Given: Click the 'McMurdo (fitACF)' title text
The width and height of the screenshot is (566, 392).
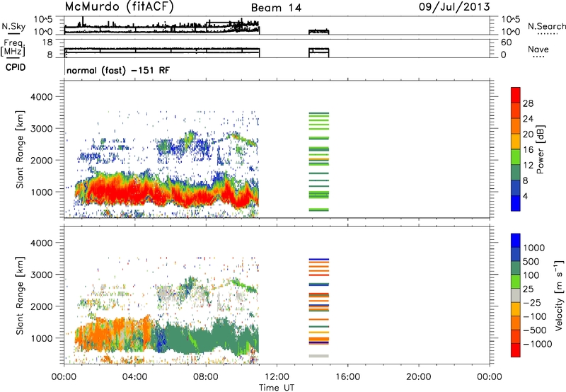Looking at the screenshot, I should tap(119, 7).
